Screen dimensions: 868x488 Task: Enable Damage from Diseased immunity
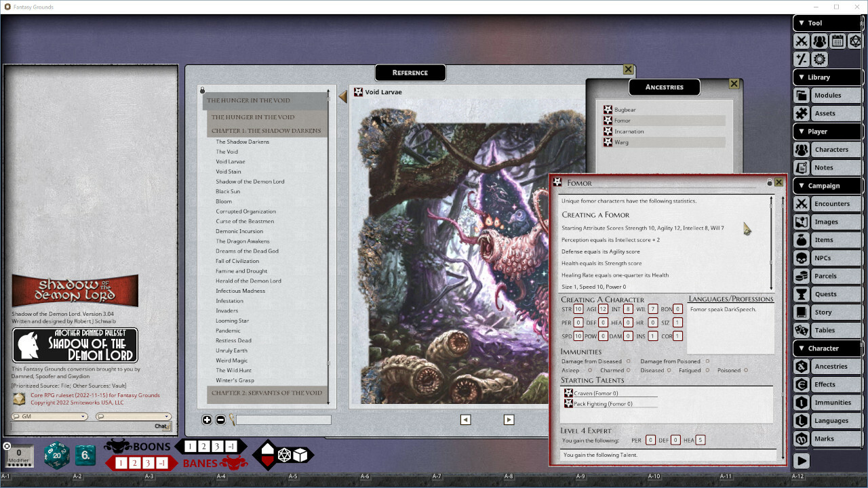628,361
